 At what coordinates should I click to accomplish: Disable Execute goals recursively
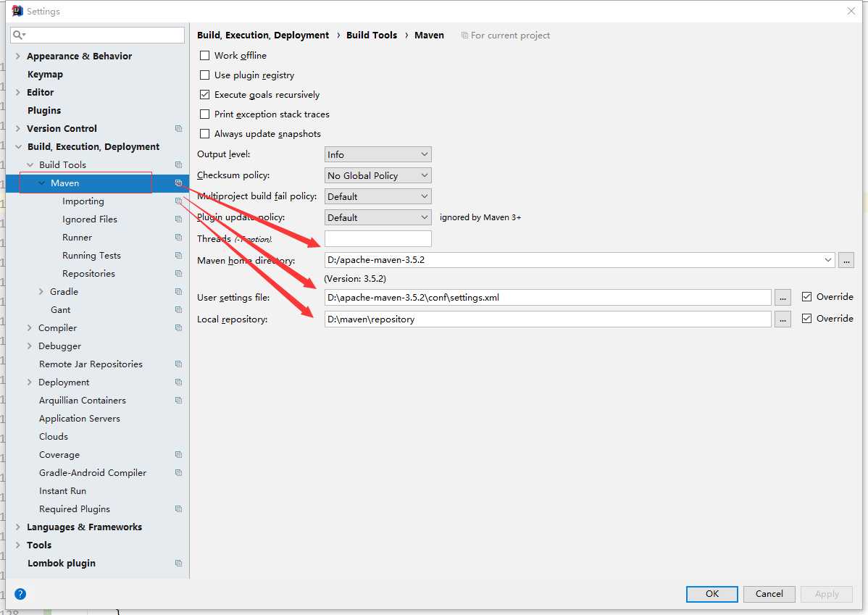pos(205,95)
